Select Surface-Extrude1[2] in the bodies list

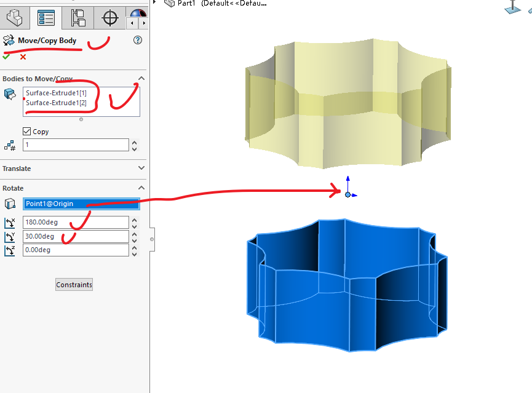coord(56,103)
